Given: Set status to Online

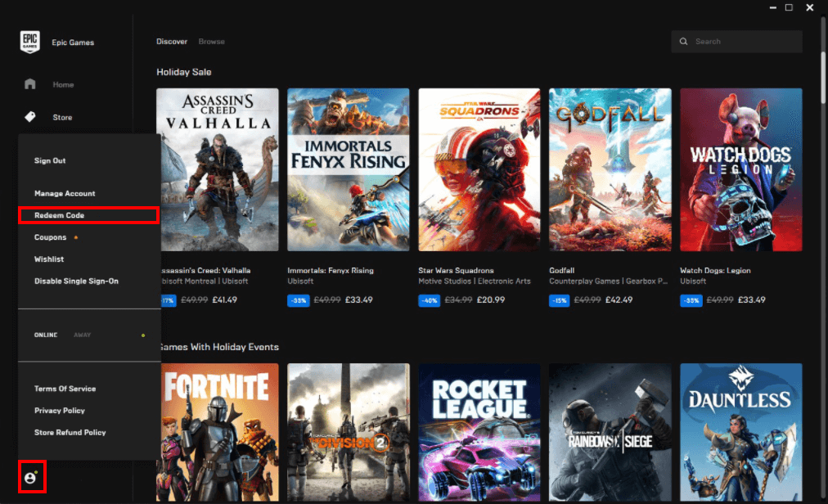Looking at the screenshot, I should coord(46,335).
